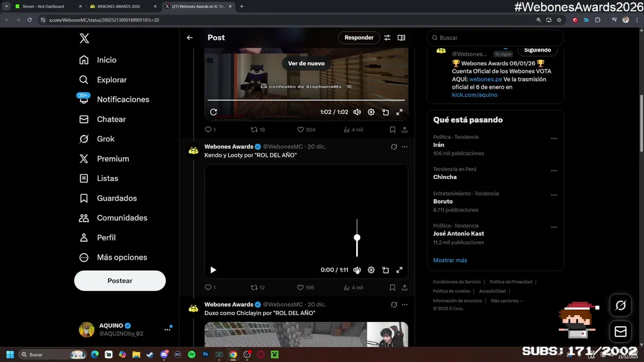This screenshot has width=644, height=362.
Task: Open AQUINO account switcher ellipsis
Action: pos(167,329)
